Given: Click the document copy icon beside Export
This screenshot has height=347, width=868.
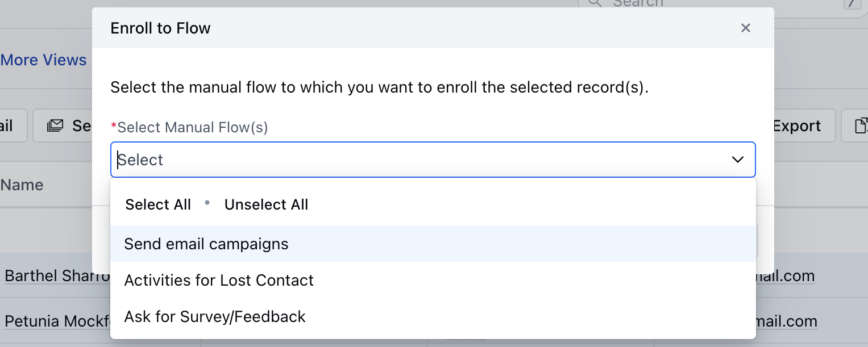Looking at the screenshot, I should (x=861, y=126).
